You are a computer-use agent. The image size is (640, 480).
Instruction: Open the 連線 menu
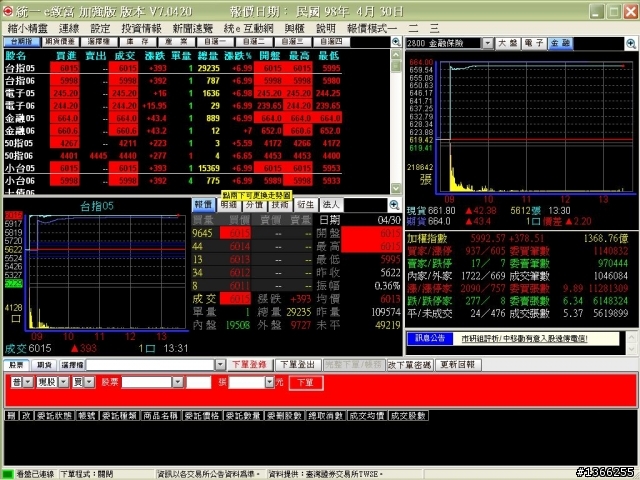(69, 28)
